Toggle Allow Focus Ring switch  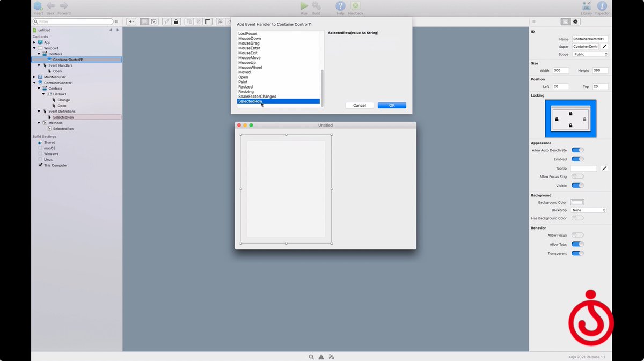577,176
